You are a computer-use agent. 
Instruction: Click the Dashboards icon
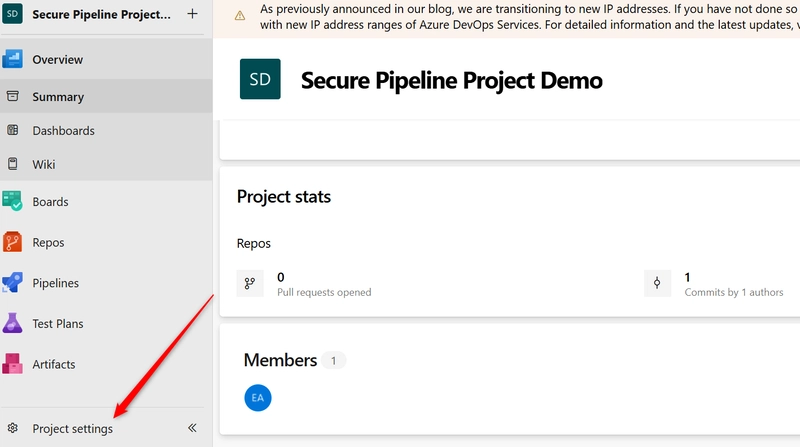(13, 130)
